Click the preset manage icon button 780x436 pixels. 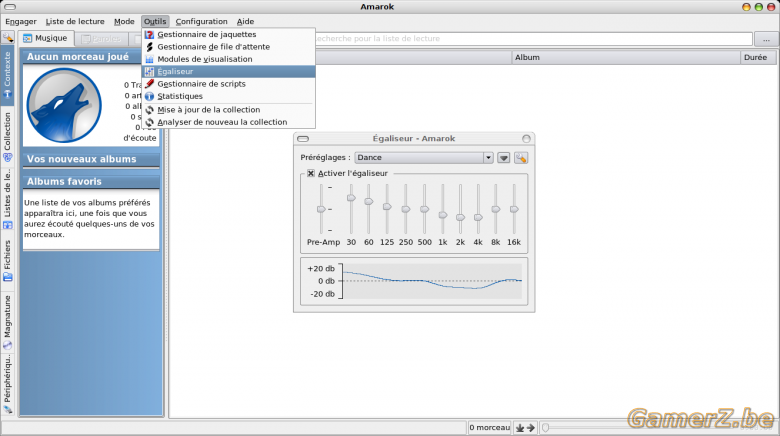pyautogui.click(x=521, y=158)
